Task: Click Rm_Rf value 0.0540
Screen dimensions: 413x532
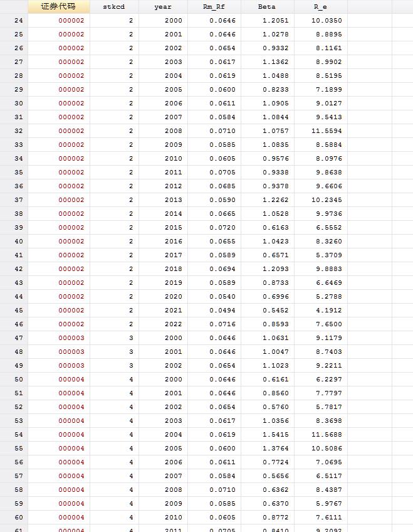Action: point(222,297)
